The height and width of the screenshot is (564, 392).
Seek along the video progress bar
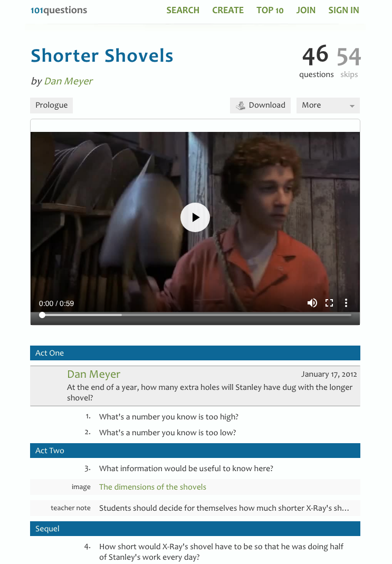tap(196, 315)
